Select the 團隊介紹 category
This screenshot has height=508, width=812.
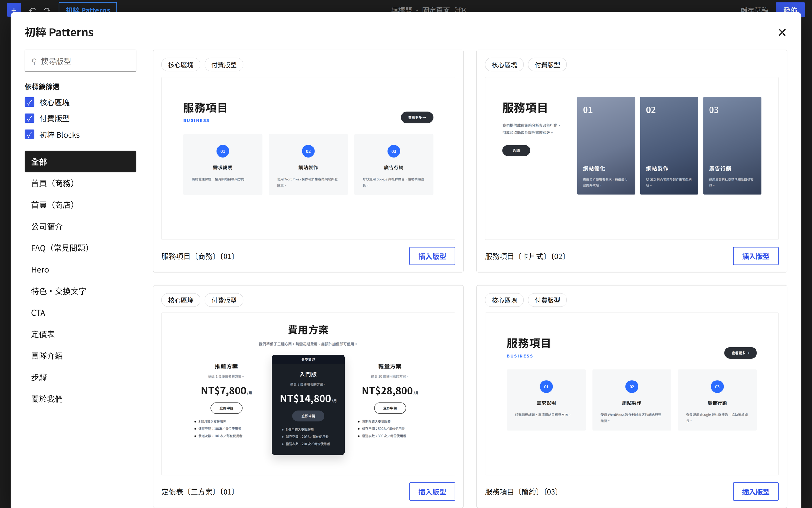(81, 355)
